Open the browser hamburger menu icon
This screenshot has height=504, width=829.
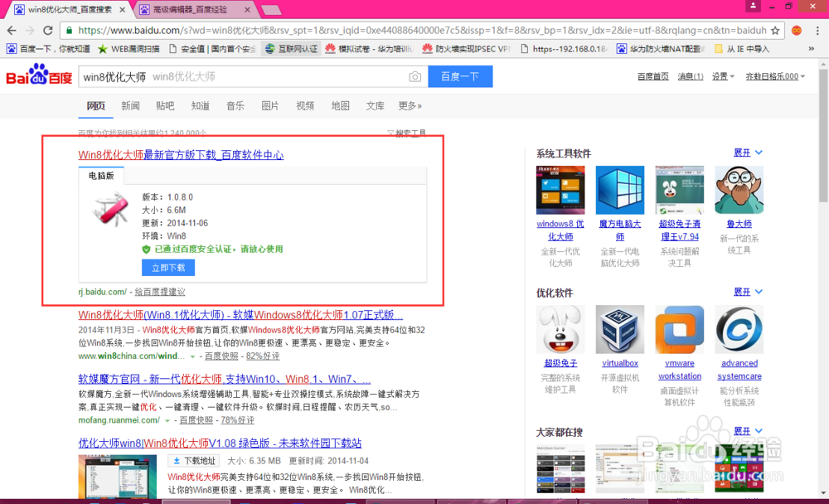[x=817, y=29]
